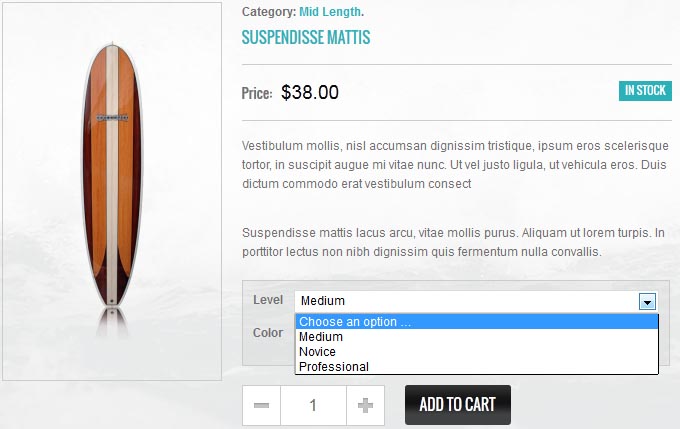Screen dimensions: 680x429
Task: Click the plus quantity icon
Action: (x=365, y=406)
